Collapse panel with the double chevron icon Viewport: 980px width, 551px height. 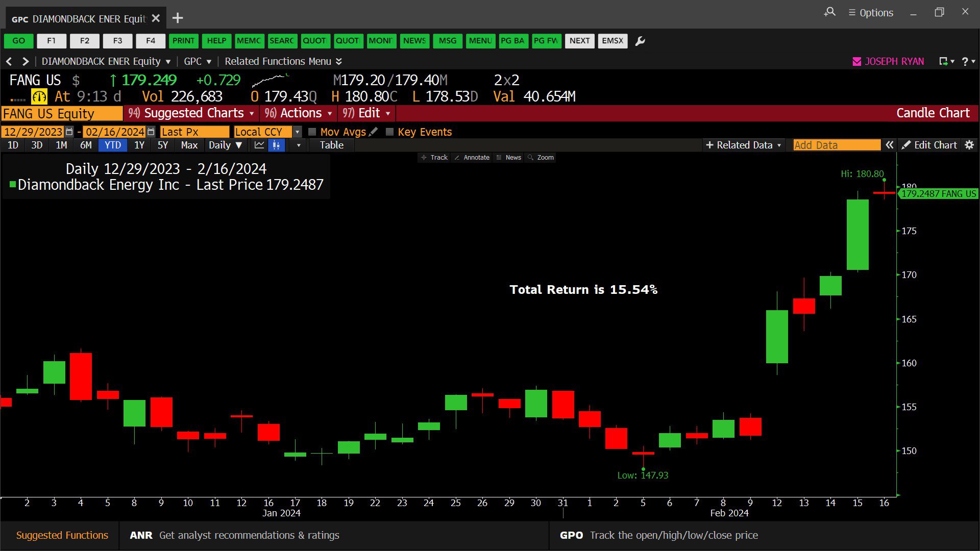click(890, 145)
